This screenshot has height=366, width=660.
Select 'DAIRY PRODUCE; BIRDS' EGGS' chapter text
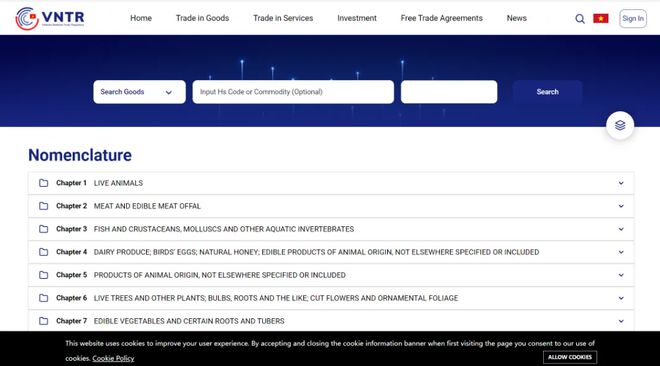point(316,252)
